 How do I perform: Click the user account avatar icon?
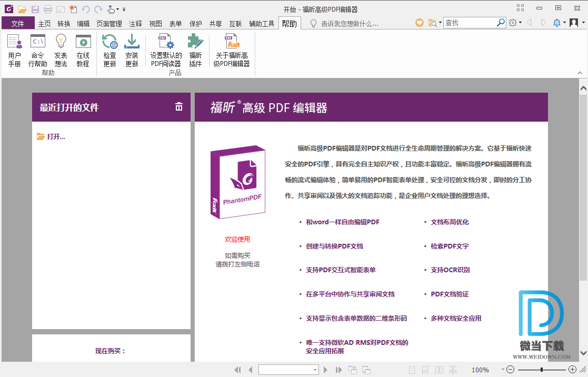click(574, 23)
